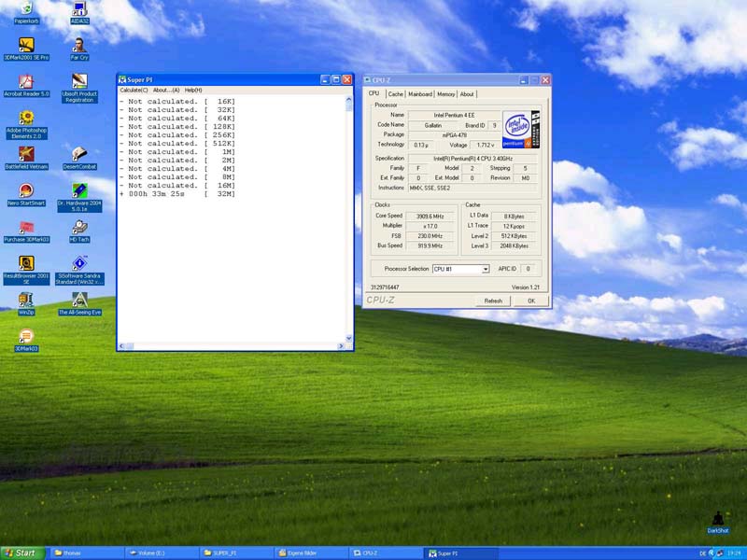Select the Battlefield Vietnam desktop icon
The height and width of the screenshot is (560, 747).
point(26,158)
